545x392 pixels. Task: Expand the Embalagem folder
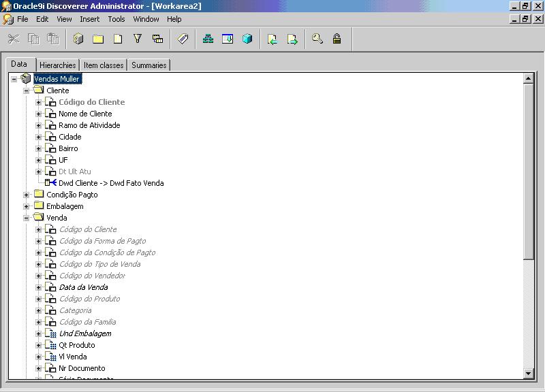27,207
